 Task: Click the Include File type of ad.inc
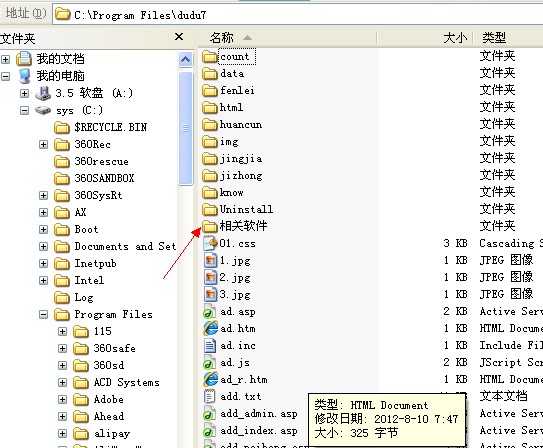(x=511, y=345)
